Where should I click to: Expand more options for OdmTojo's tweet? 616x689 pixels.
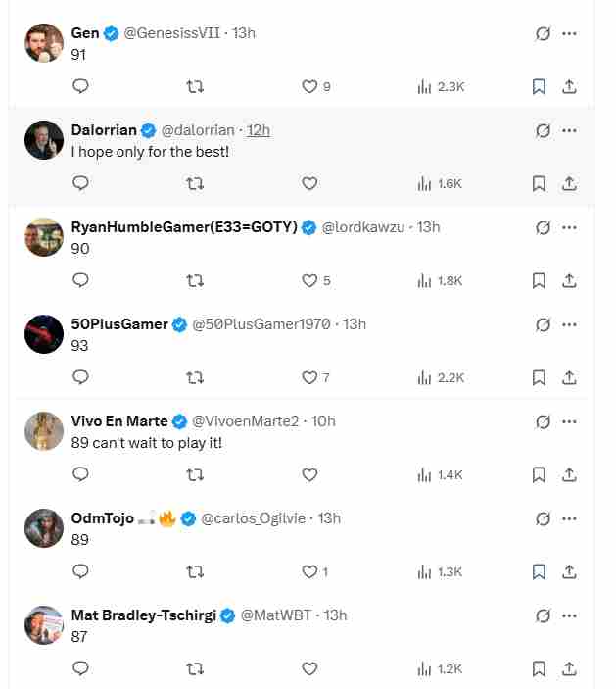pos(569,518)
